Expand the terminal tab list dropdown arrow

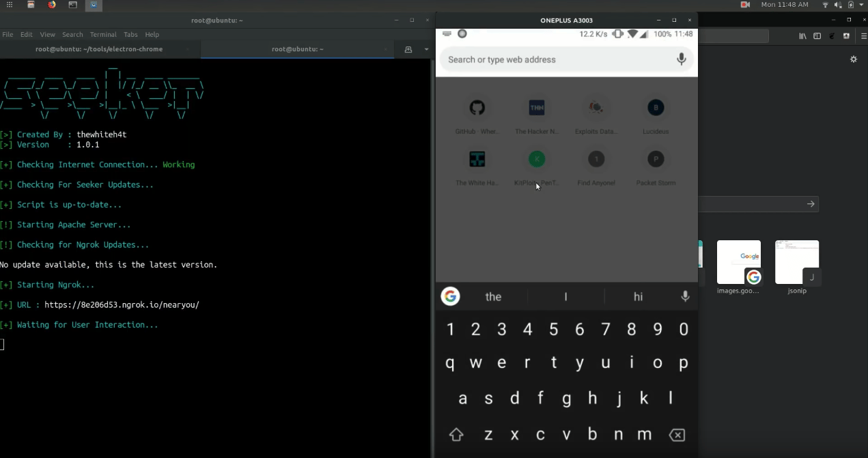pos(427,49)
